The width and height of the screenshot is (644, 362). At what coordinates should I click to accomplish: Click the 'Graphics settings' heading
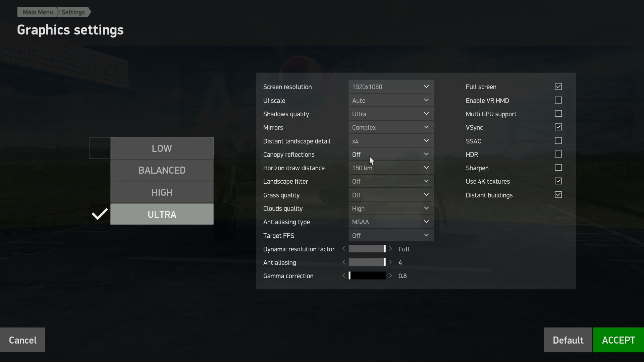pyautogui.click(x=70, y=30)
